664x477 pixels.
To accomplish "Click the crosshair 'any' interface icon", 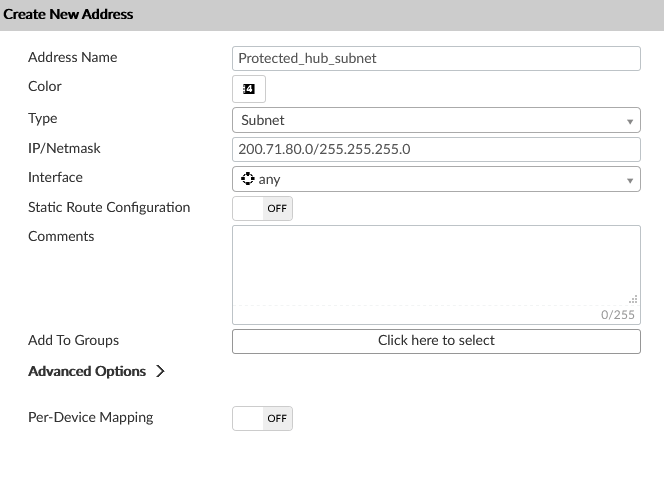I will pos(247,179).
